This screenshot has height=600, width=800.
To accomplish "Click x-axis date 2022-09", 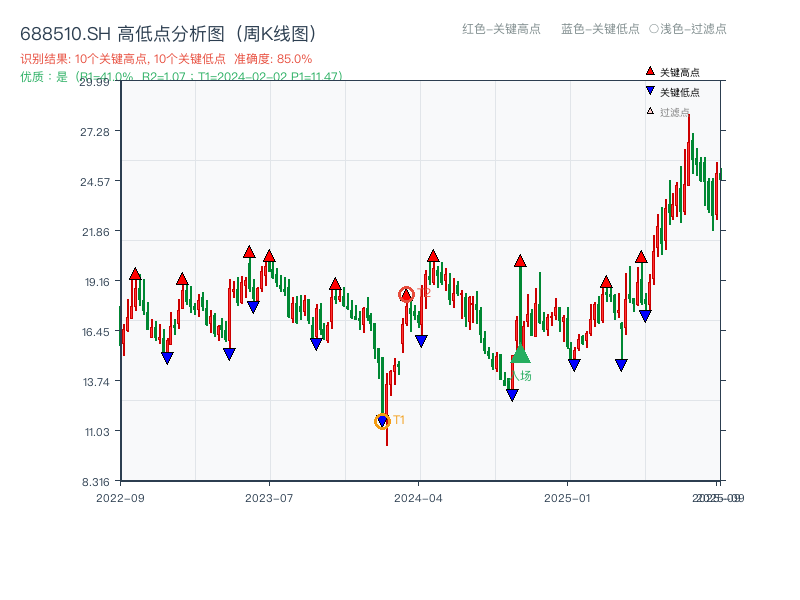I will point(120,498).
